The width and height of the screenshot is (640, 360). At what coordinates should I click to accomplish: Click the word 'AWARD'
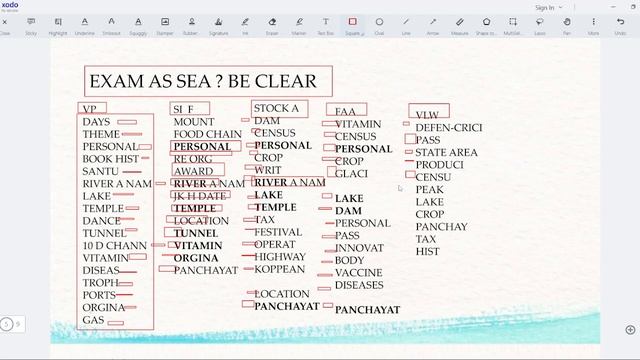(193, 171)
